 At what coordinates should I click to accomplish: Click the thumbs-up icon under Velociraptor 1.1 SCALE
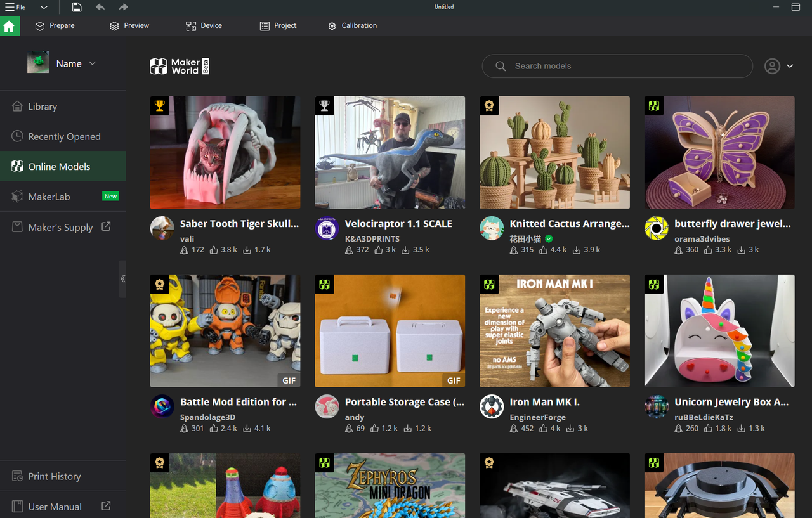(379, 250)
